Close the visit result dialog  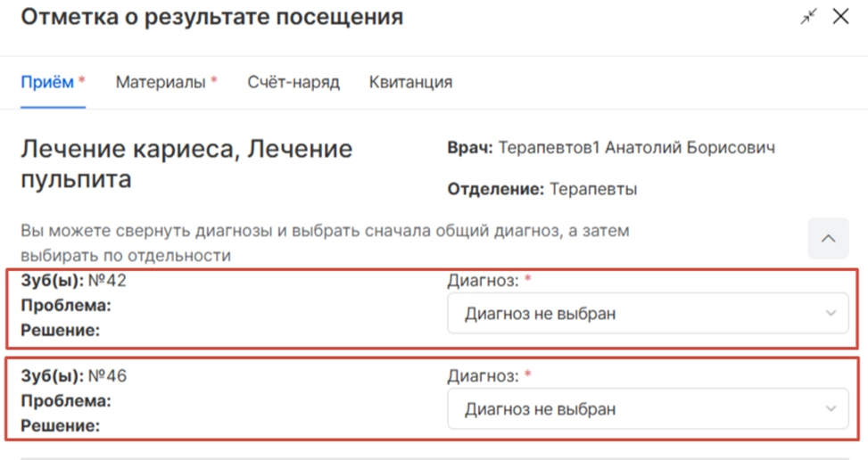[840, 17]
